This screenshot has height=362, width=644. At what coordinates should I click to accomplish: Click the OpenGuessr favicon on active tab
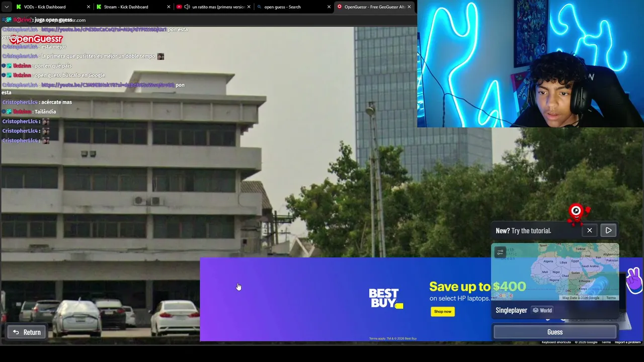340,7
